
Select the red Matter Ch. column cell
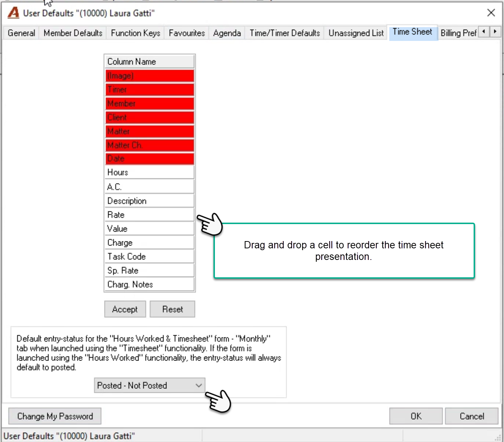pos(150,145)
